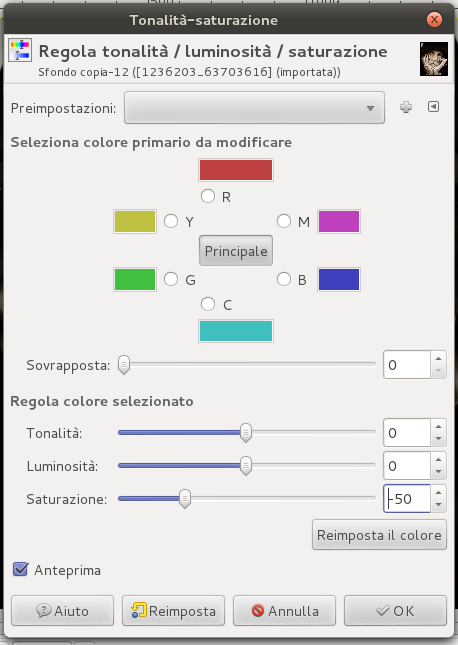Open the presets menu arrow icon
This screenshot has width=458, height=645.
click(433, 107)
